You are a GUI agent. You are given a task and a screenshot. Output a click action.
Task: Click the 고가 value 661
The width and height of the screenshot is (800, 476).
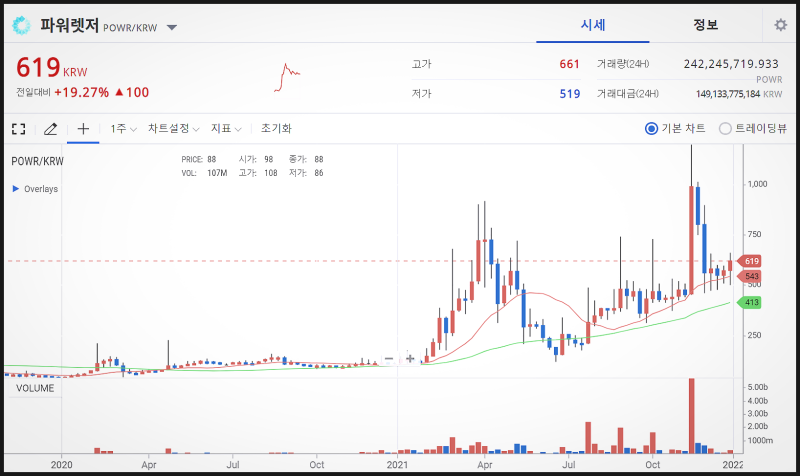pos(569,64)
